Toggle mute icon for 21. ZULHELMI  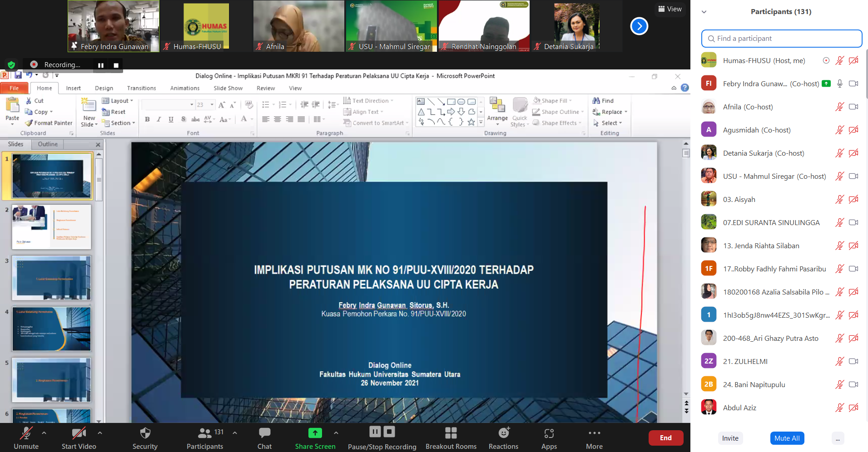click(x=840, y=361)
